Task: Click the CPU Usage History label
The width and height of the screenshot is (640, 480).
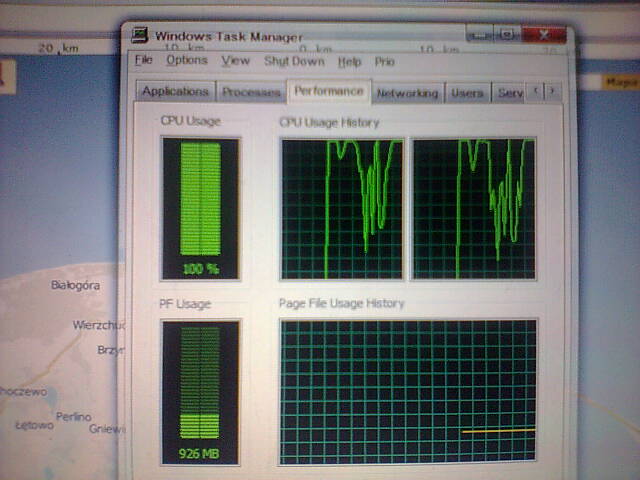Action: pyautogui.click(x=329, y=122)
